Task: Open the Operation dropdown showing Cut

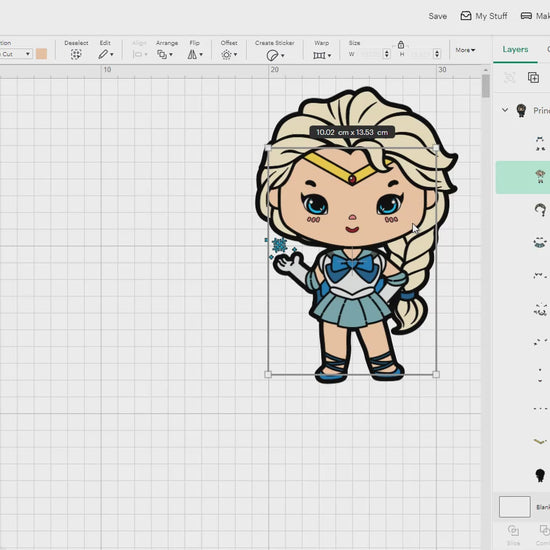Action: point(16,54)
